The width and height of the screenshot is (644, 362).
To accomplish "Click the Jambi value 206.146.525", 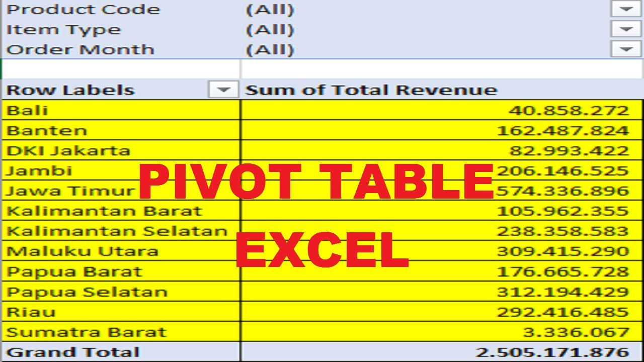I will click(x=563, y=171).
